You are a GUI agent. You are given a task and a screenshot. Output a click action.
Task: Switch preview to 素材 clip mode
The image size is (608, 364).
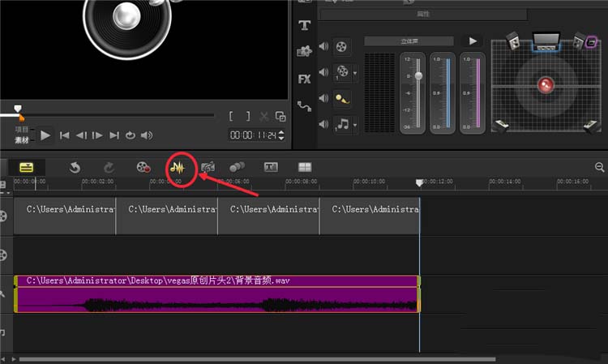pos(22,140)
